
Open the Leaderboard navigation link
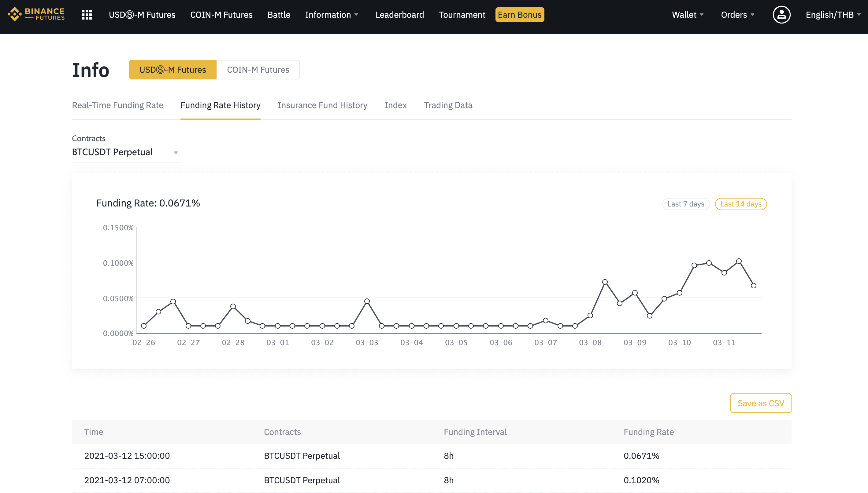tap(400, 15)
